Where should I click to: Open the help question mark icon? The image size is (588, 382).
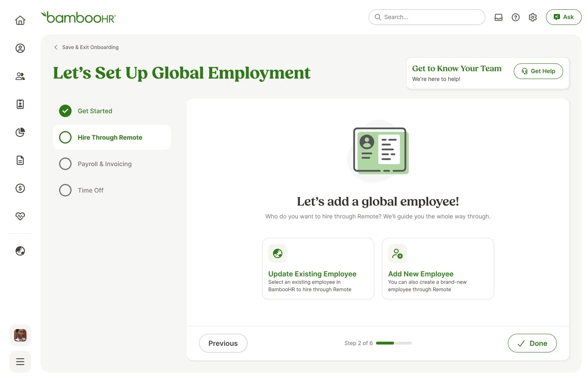[516, 17]
